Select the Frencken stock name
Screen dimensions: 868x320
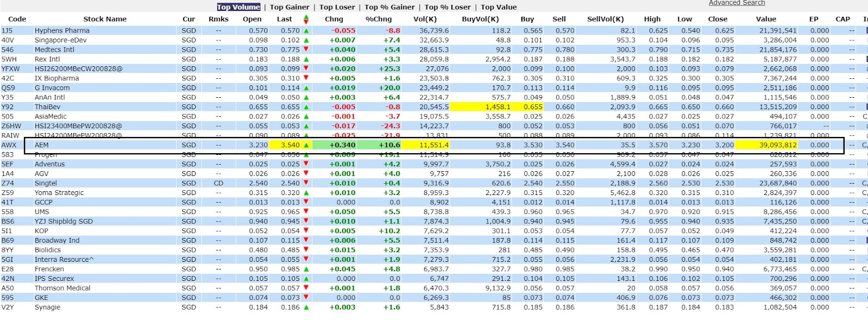click(x=49, y=269)
